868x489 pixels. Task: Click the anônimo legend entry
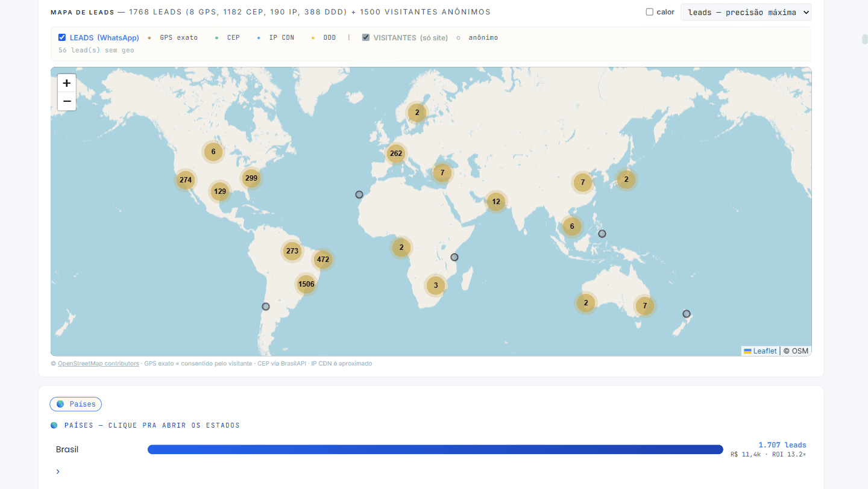click(x=477, y=37)
